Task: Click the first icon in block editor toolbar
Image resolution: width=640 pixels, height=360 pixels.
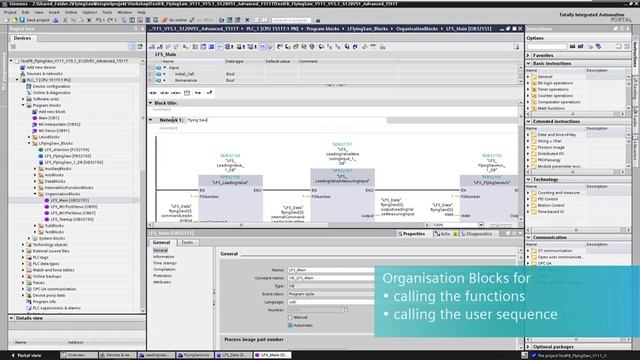Action: coord(152,47)
